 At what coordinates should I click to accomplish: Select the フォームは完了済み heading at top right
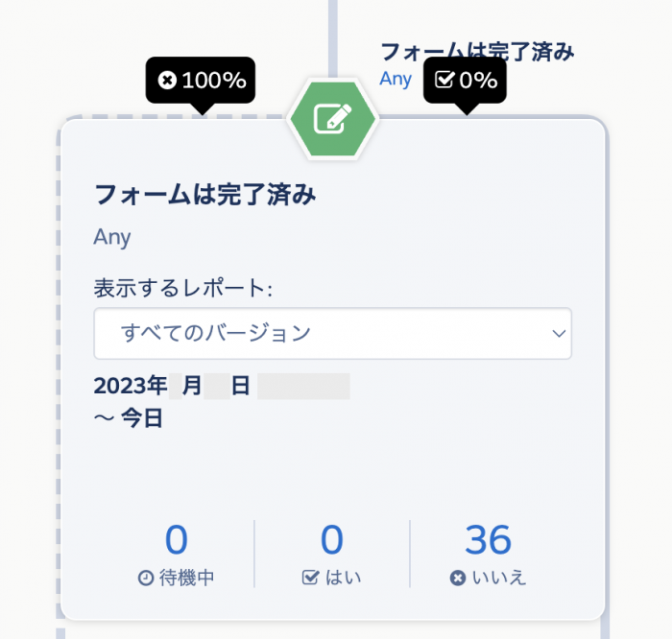point(477,52)
